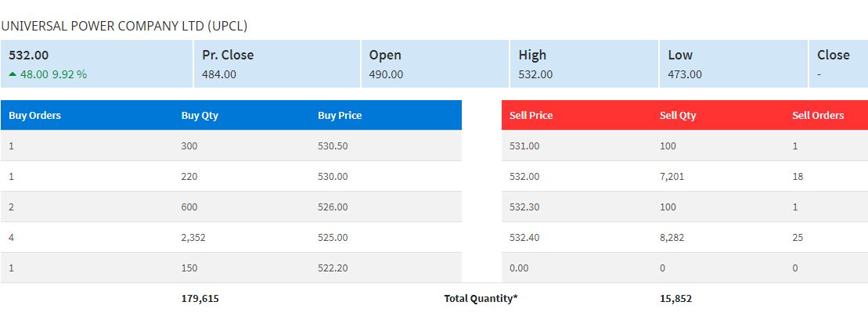Select the Sell Orders column header

click(x=818, y=116)
